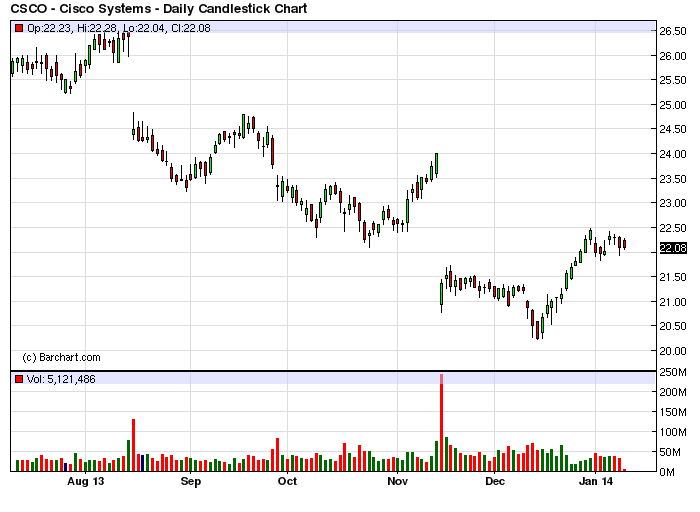Click the 0M volume axis label
This screenshot has height=512, width=700.
[667, 472]
